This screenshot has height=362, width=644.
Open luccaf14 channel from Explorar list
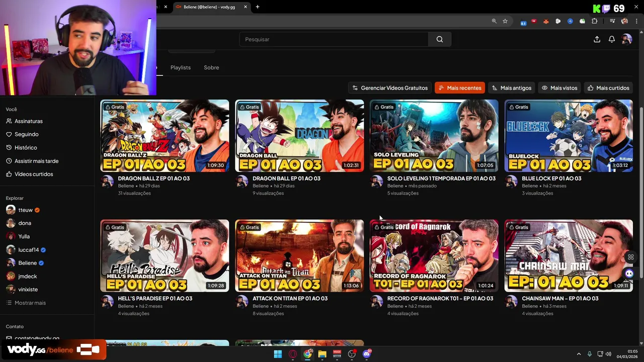click(26, 250)
